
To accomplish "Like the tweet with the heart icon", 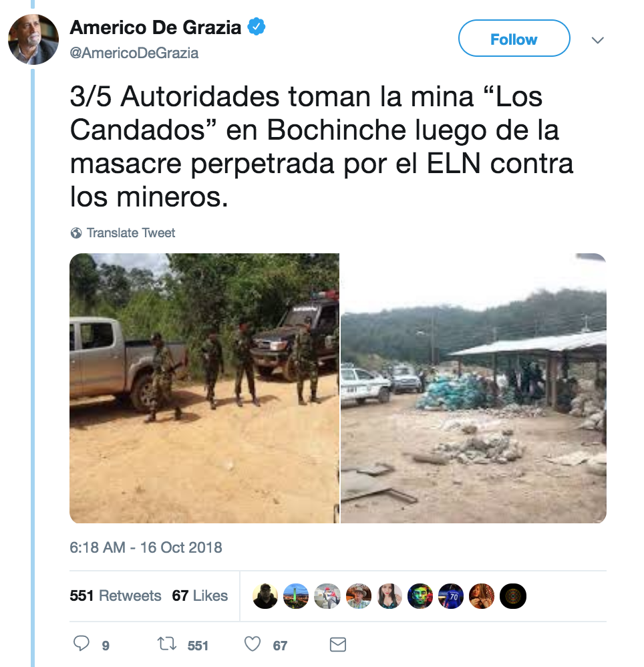I will point(252,644).
